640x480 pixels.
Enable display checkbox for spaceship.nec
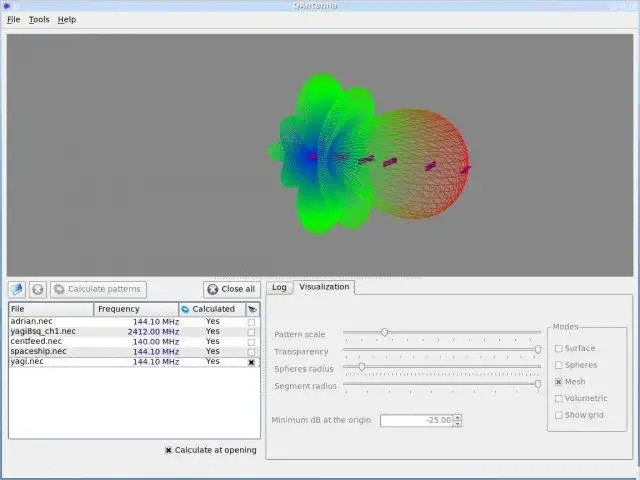click(x=251, y=352)
